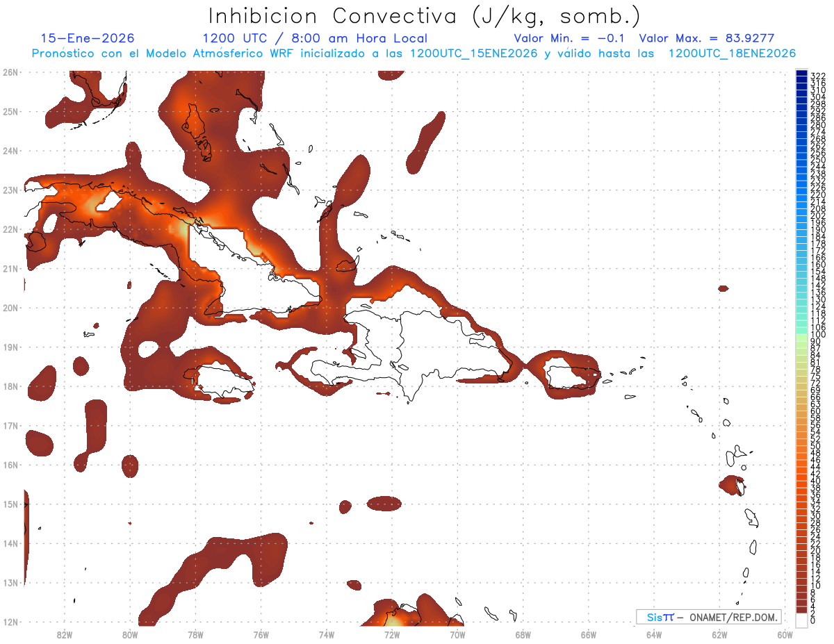Click the colorbar value label 60
This screenshot has height=644, width=834.
pyautogui.click(x=816, y=411)
